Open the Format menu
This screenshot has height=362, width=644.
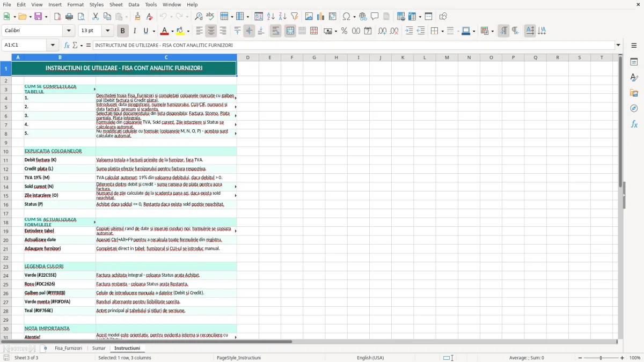pos(75,4)
